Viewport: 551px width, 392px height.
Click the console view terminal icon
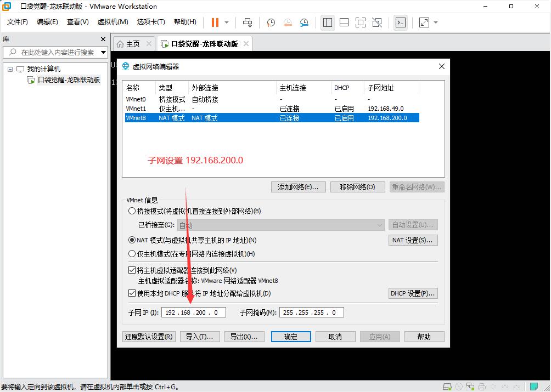click(401, 22)
